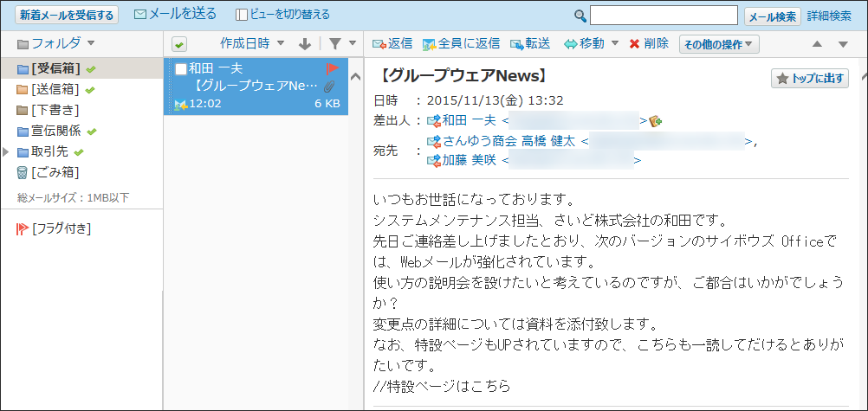Expand the 取引先 folder tree arrow
The image size is (868, 411).
[7, 151]
